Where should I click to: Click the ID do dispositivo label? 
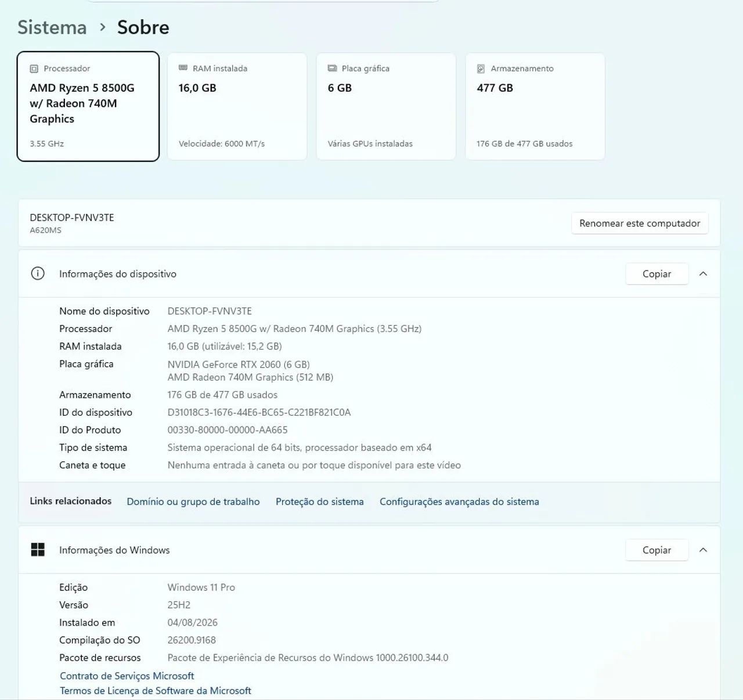[x=96, y=413]
